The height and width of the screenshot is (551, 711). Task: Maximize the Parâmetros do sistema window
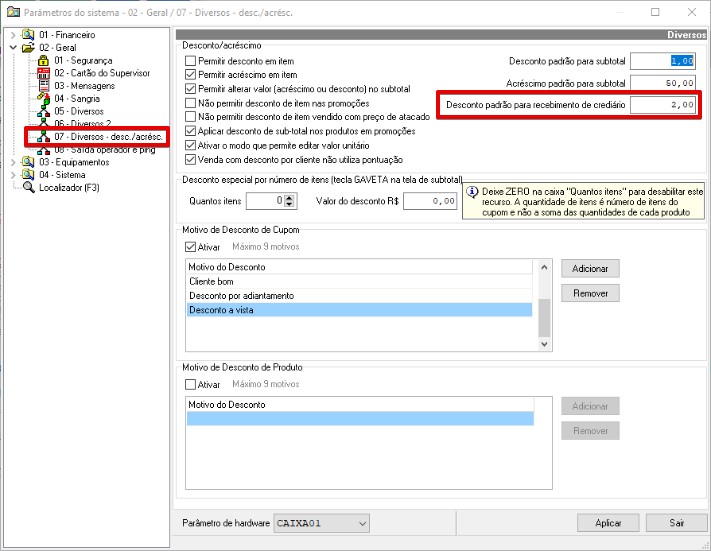pyautogui.click(x=655, y=12)
